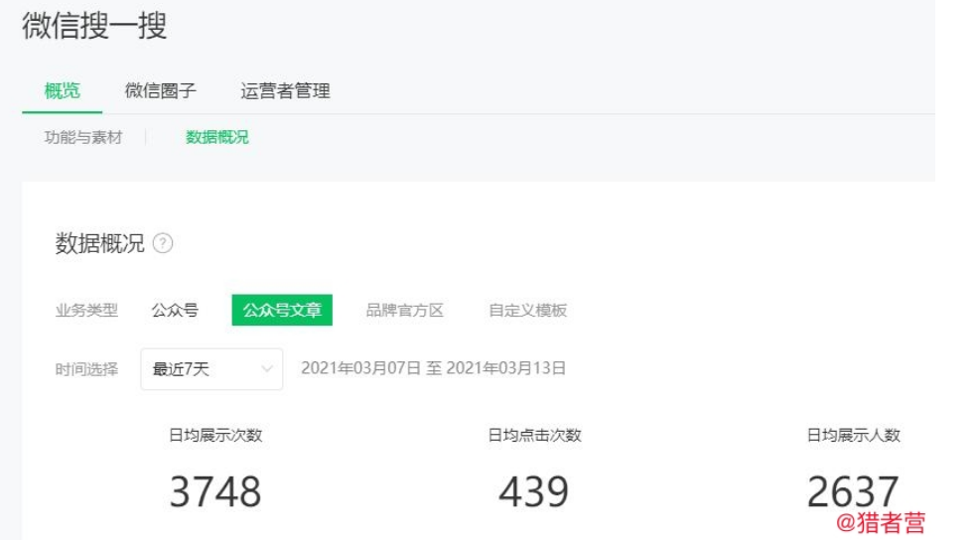
Task: Click the 时间选择 label
Action: (x=86, y=369)
